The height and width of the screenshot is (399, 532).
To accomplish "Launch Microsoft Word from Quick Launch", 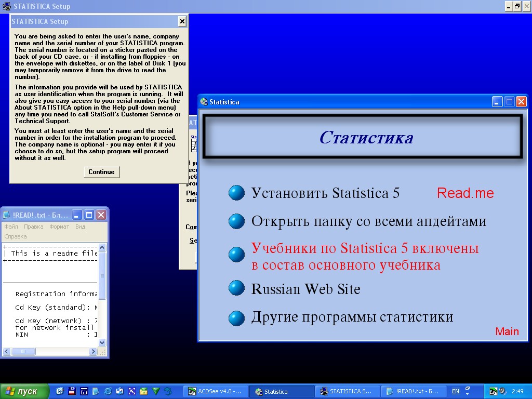I will pos(84,391).
